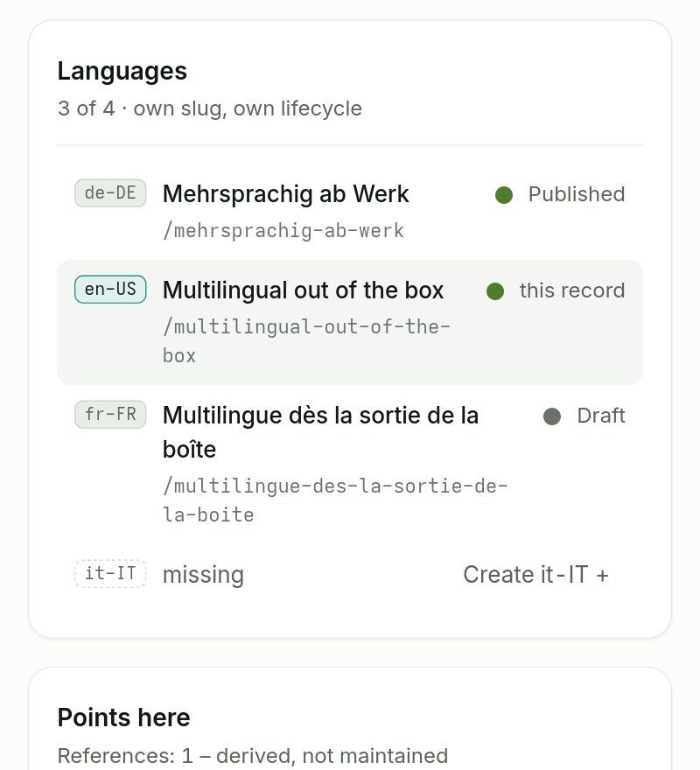The width and height of the screenshot is (700, 770).
Task: Open Multilingual out of the box title
Action: point(303,290)
